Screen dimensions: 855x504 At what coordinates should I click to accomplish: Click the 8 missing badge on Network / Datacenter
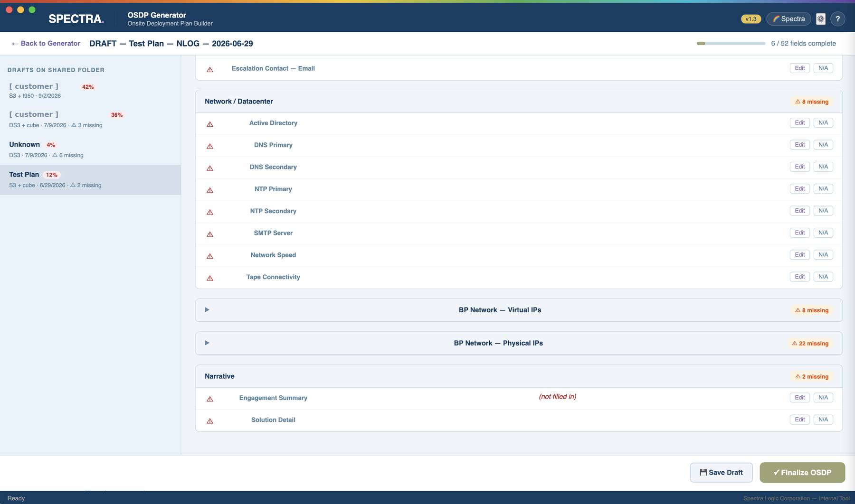pyautogui.click(x=812, y=102)
